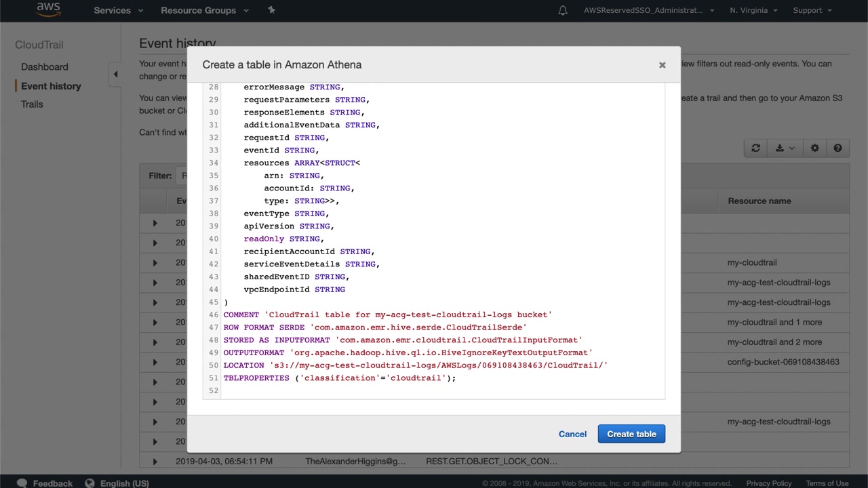
Task: Click the LOCATION s3 path line in editor
Action: point(416,365)
